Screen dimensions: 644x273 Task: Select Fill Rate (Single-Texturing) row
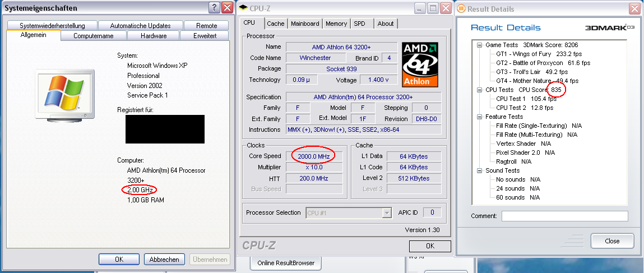(539, 126)
